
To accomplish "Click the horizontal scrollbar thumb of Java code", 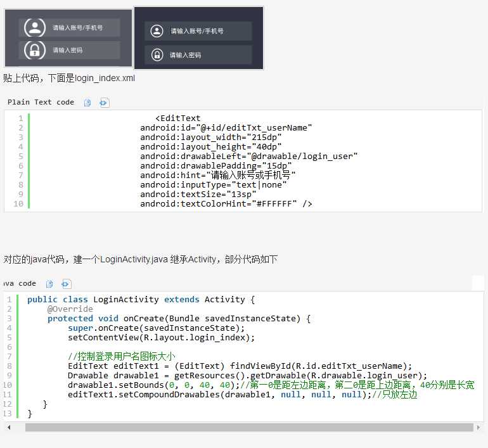I will (x=249, y=428).
